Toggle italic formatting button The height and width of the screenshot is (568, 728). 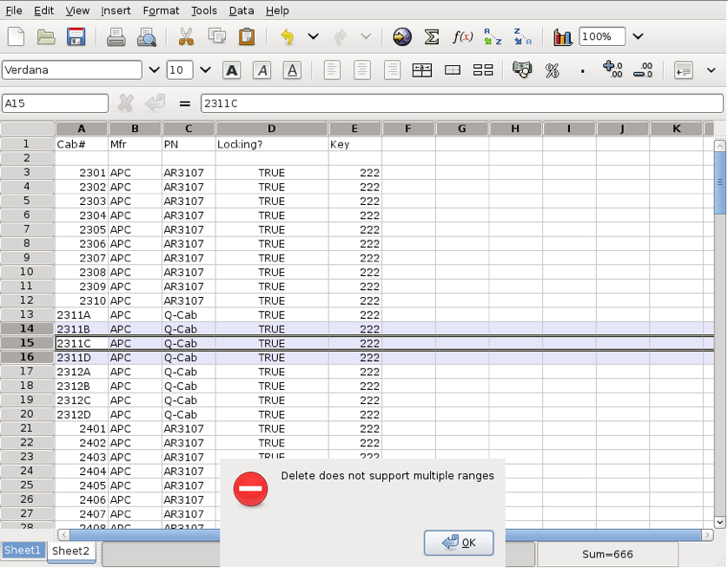[261, 70]
